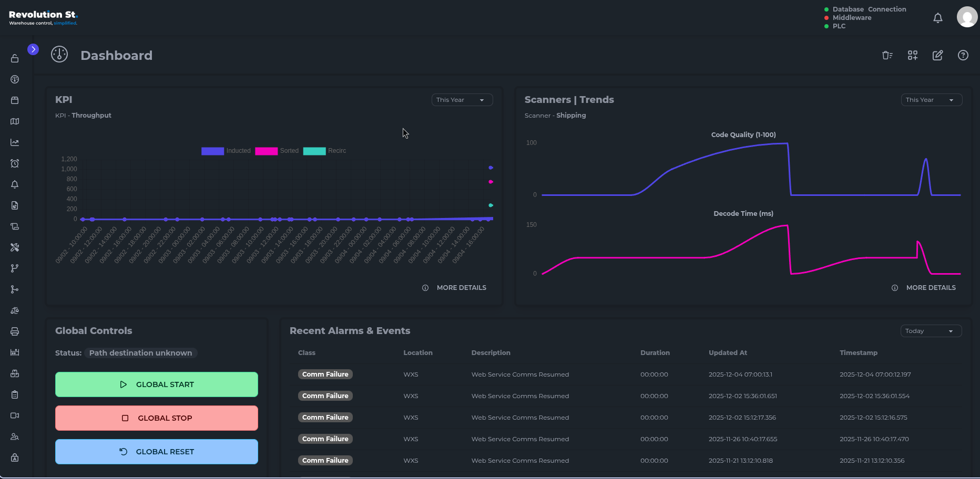Open the help question mark icon

tap(963, 55)
